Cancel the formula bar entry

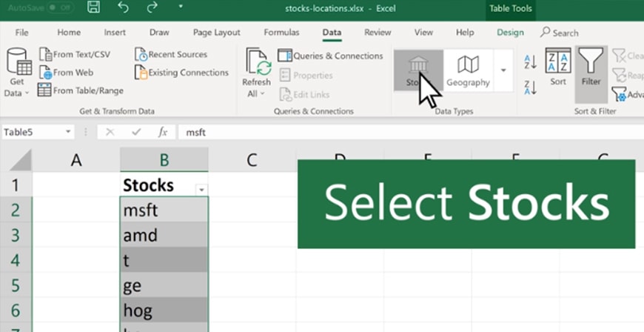(110, 132)
